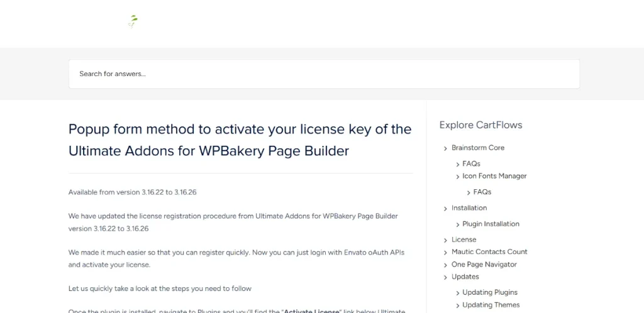This screenshot has height=313, width=644.
Task: Click chevron beside Icon Fonts Manager
Action: point(458,177)
